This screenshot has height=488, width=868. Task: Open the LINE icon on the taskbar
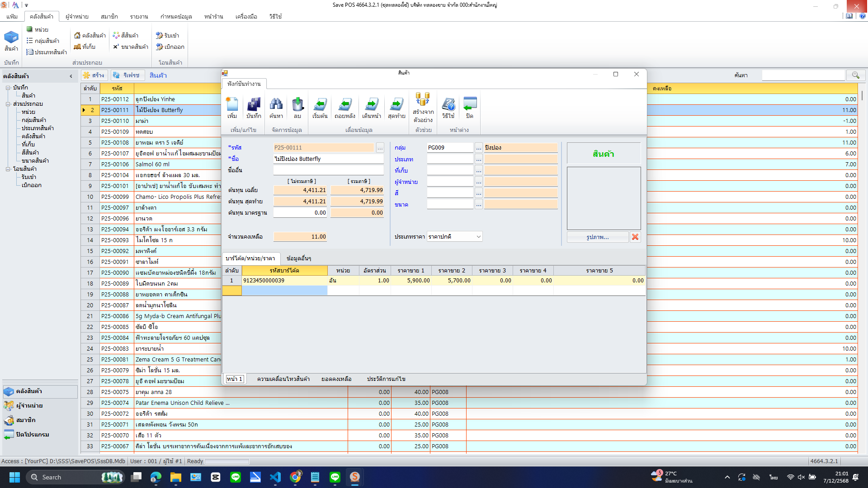click(x=235, y=477)
